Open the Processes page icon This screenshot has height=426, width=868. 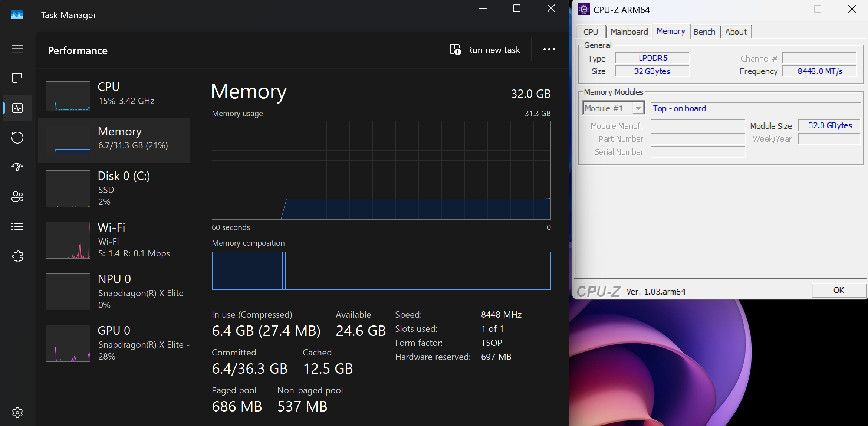tap(17, 78)
